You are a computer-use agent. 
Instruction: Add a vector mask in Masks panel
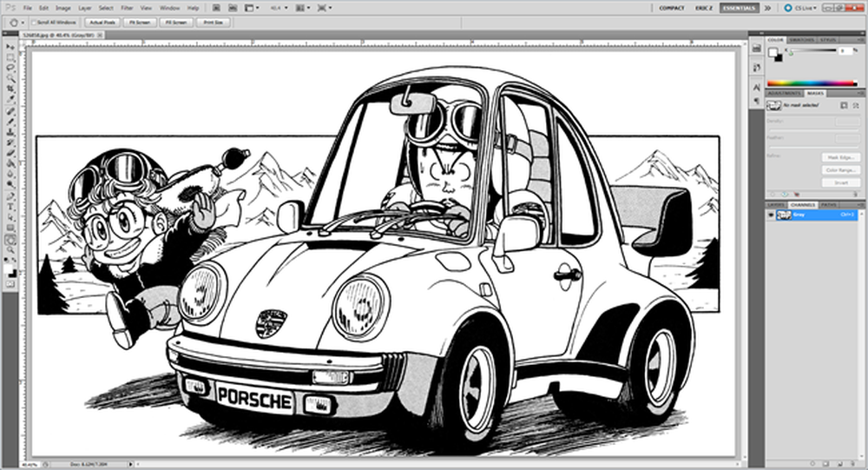[857, 105]
